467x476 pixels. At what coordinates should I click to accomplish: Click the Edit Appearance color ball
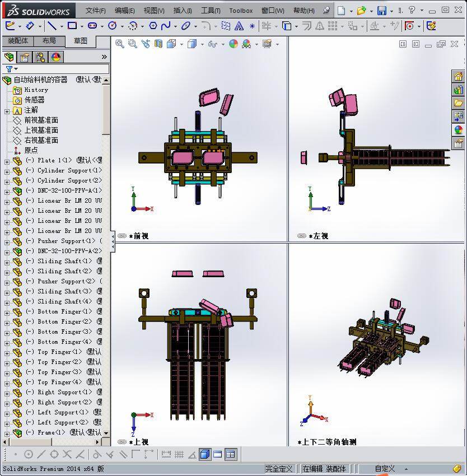pos(233,44)
